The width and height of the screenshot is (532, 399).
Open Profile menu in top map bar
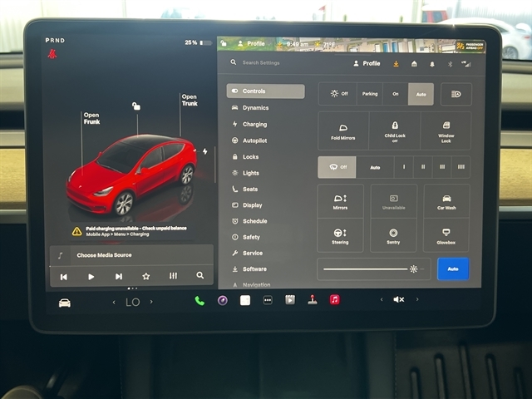(251, 43)
